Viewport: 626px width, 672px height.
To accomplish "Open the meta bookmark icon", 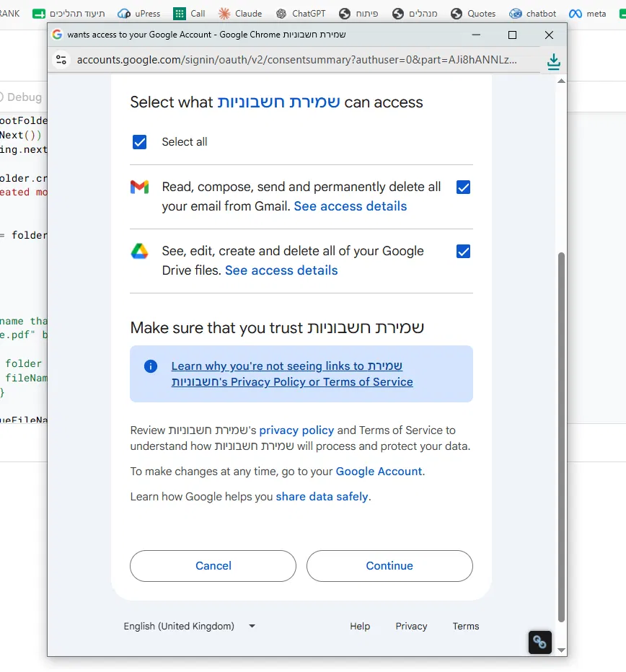I will click(576, 14).
